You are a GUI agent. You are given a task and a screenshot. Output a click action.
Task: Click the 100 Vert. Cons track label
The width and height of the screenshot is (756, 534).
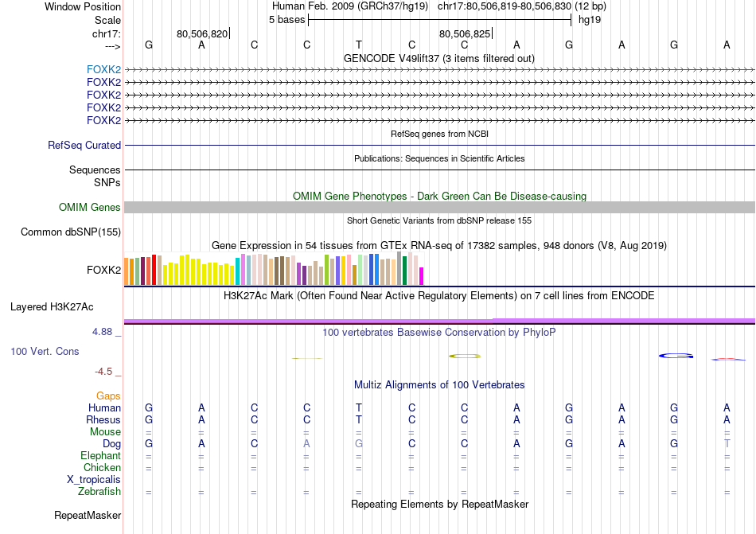click(x=45, y=351)
